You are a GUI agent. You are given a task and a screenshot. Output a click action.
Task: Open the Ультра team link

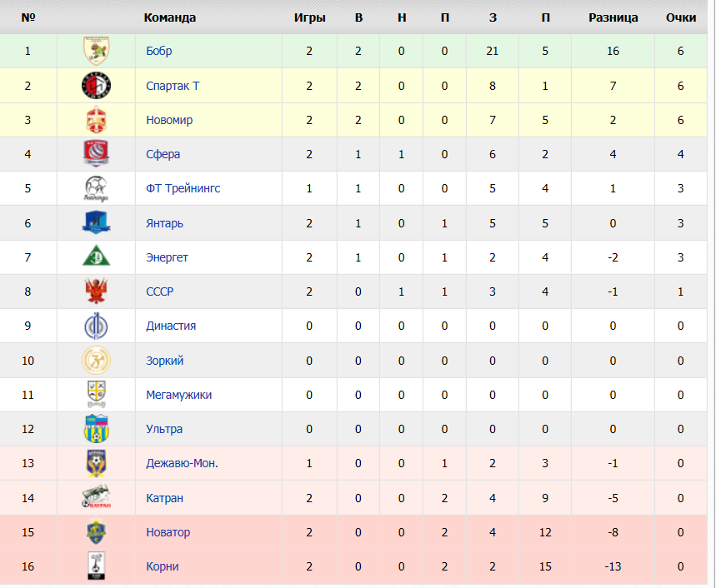point(164,429)
